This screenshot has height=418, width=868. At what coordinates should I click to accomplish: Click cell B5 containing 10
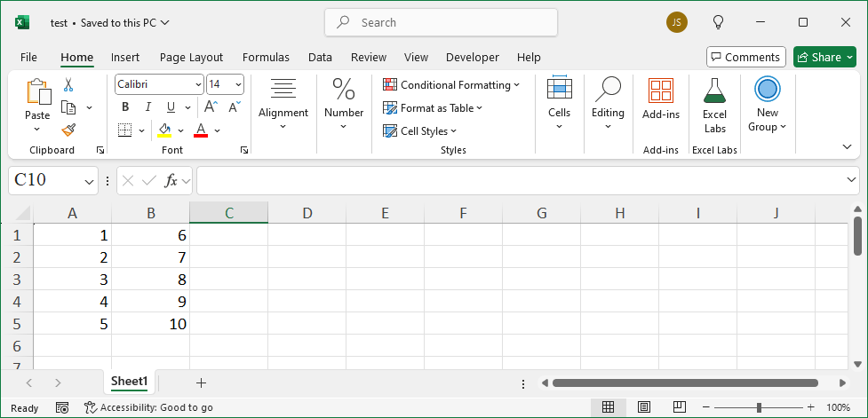(150, 323)
